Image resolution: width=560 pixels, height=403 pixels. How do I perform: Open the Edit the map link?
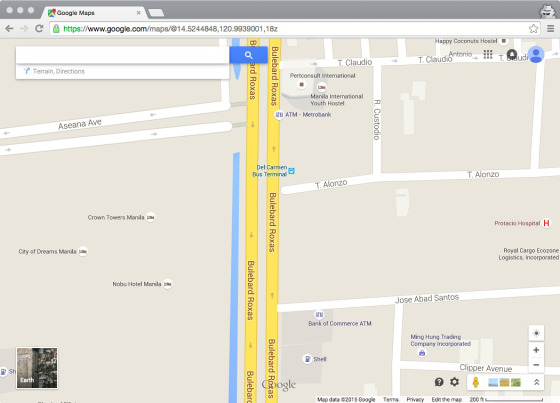(446, 399)
